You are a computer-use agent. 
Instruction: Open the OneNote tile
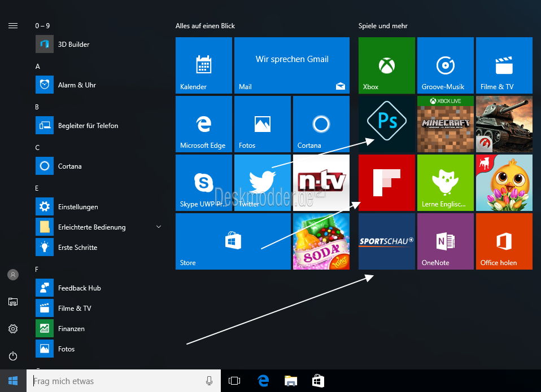(446, 241)
